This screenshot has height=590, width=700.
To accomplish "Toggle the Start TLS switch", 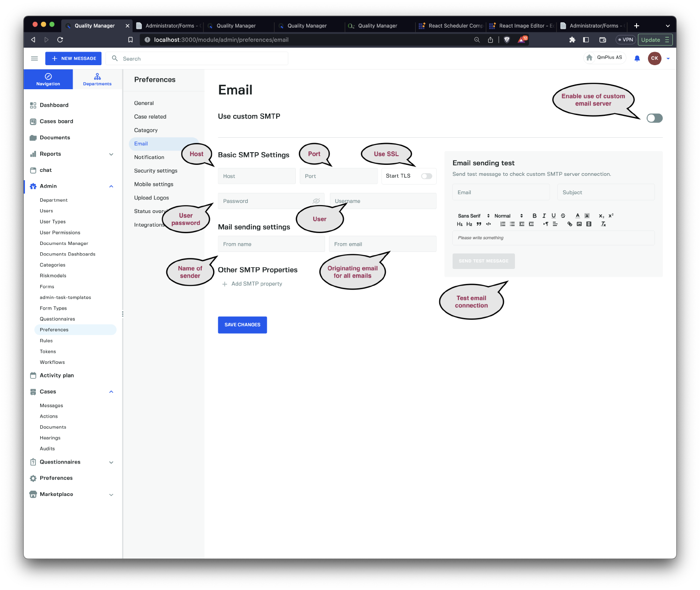I will (426, 176).
